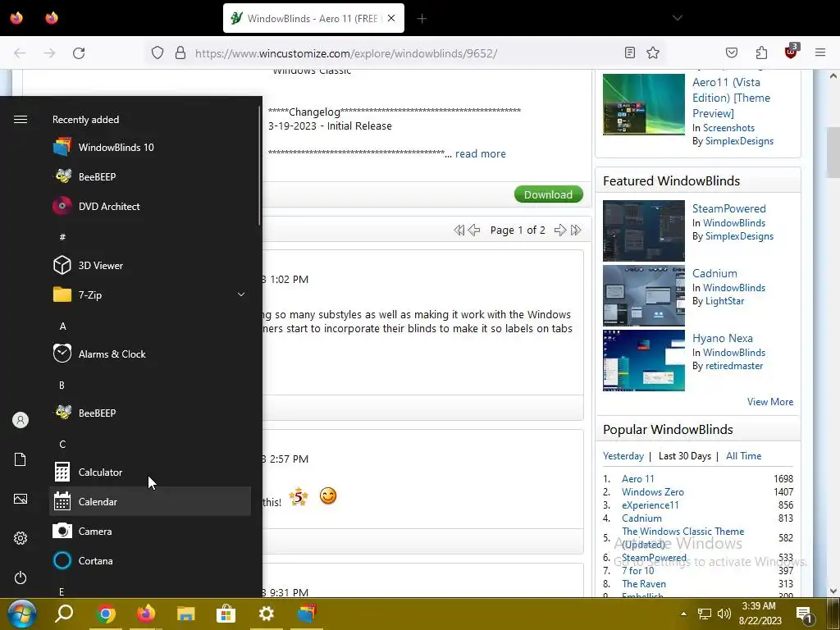Go to first comments page arrow

click(x=459, y=231)
